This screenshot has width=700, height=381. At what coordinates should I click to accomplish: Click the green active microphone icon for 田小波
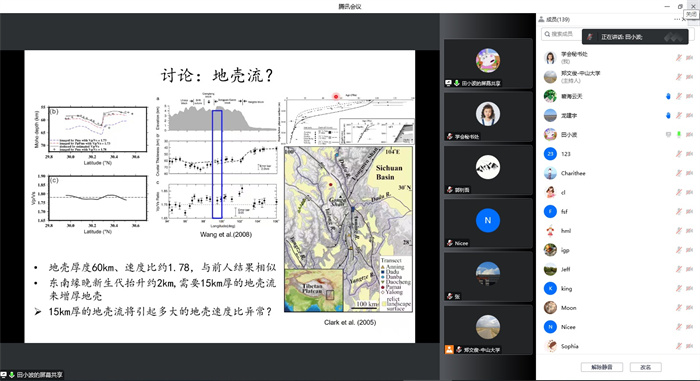pos(679,134)
